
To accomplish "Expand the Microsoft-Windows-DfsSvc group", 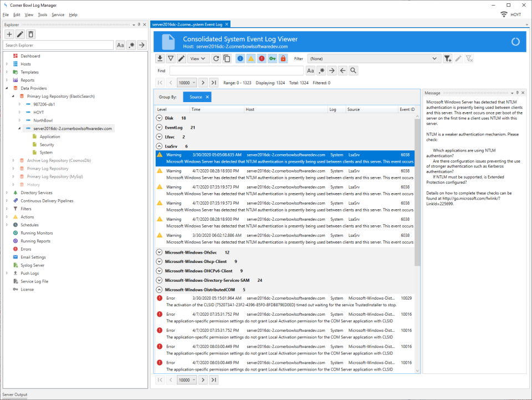I will click(x=159, y=252).
